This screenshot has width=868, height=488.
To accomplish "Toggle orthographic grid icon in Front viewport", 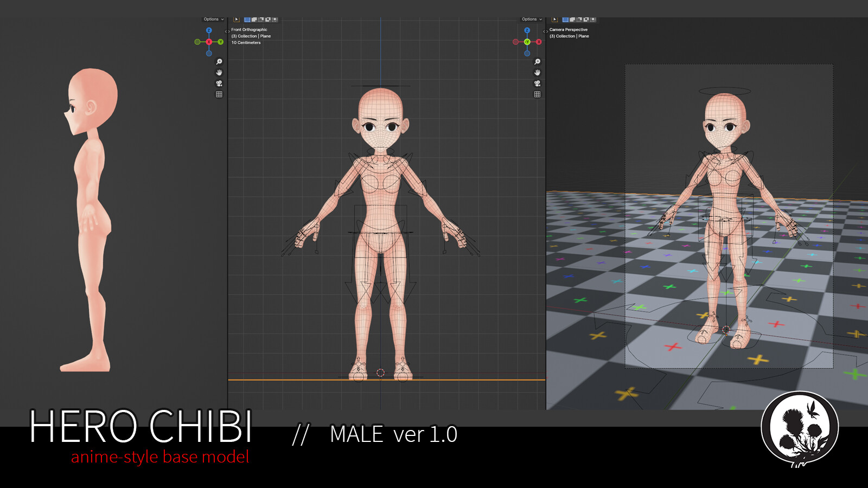I will 219,94.
